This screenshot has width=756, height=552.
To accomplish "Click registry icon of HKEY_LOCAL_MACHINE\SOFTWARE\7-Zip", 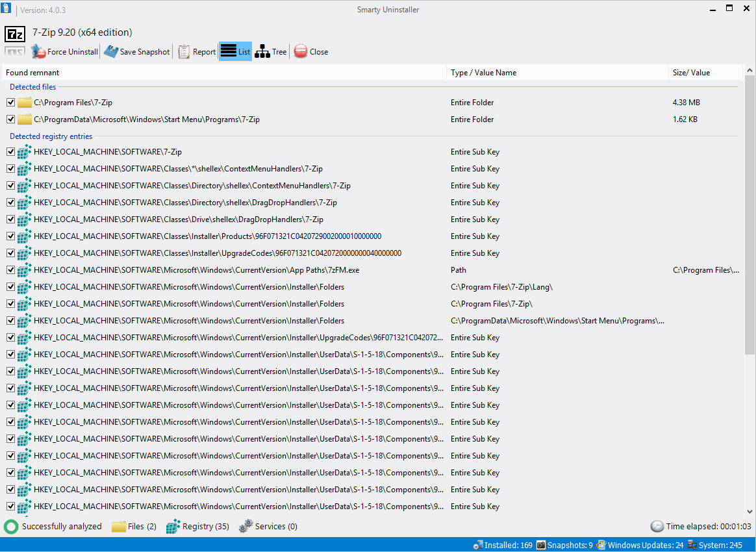I will (x=25, y=152).
